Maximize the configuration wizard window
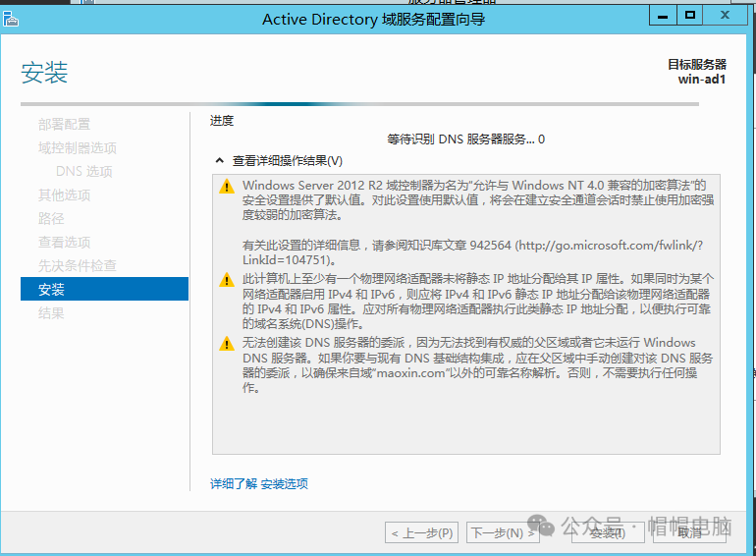The width and height of the screenshot is (756, 556). 690,16
